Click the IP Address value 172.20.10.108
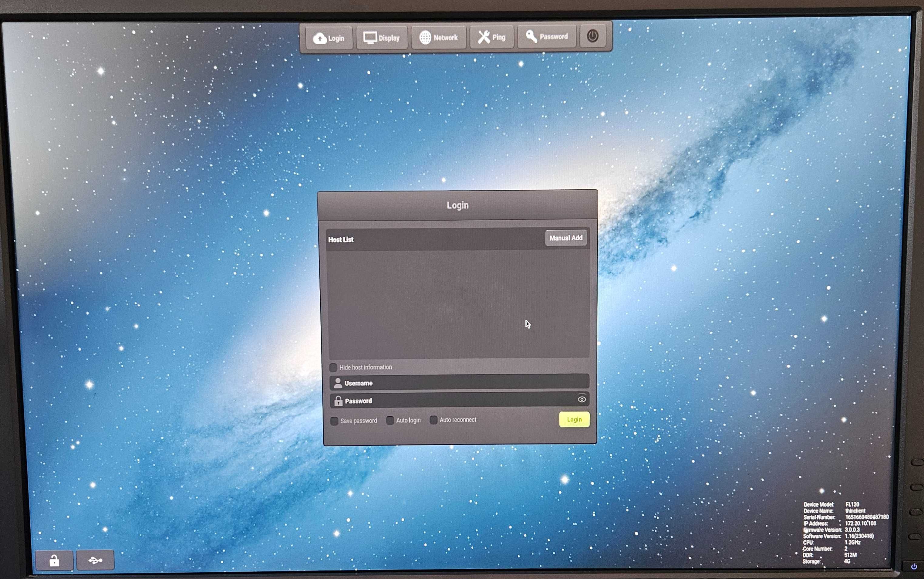924x579 pixels. click(861, 523)
